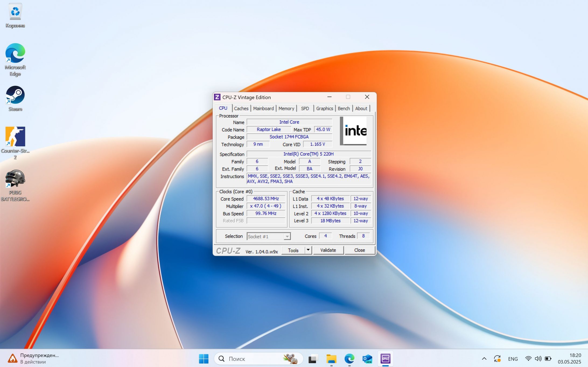The image size is (588, 367).
Task: Expand the Tools button dropdown arrow
Action: 308,250
